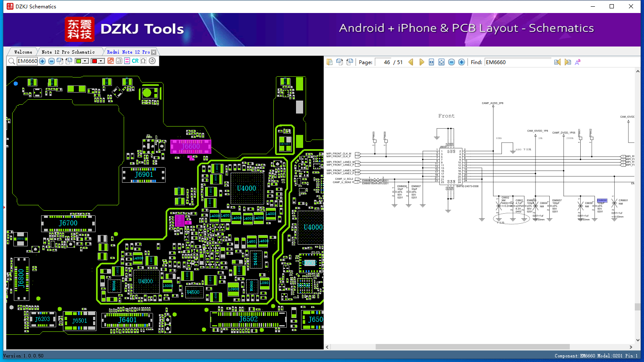The width and height of the screenshot is (644, 362).
Task: Go to previous schematic page arrow
Action: coord(411,62)
